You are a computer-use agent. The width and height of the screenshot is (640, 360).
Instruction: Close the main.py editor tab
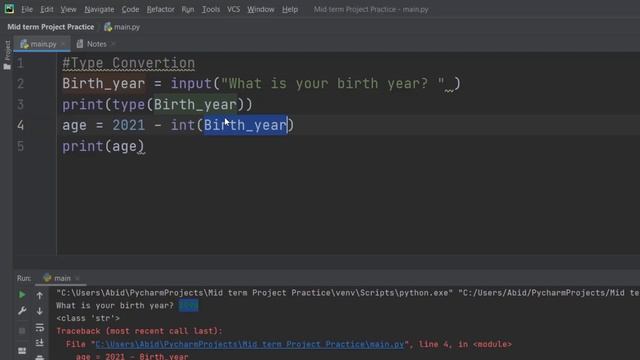(x=63, y=44)
